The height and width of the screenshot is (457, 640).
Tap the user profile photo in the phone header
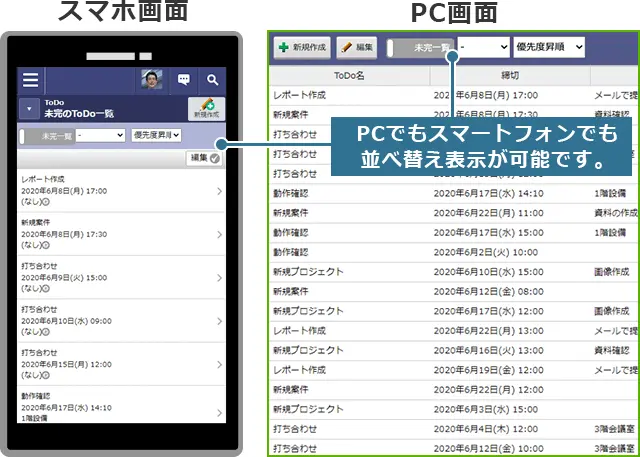151,80
